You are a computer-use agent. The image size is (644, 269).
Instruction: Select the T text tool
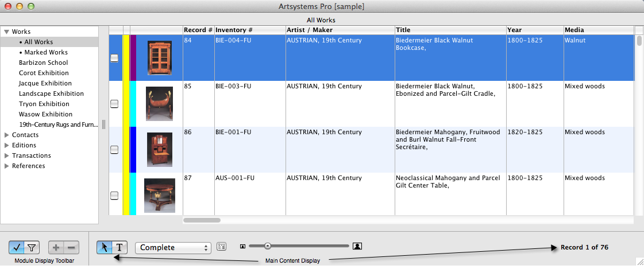coord(119,247)
